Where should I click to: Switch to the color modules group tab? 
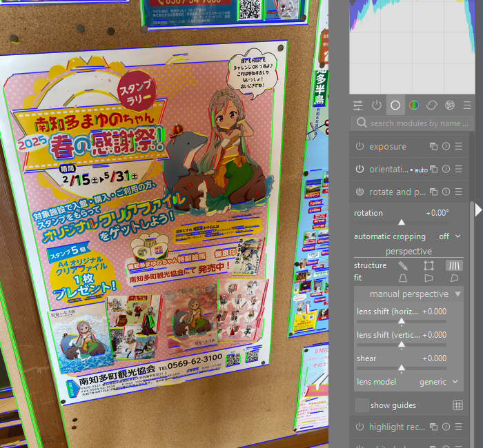point(414,105)
